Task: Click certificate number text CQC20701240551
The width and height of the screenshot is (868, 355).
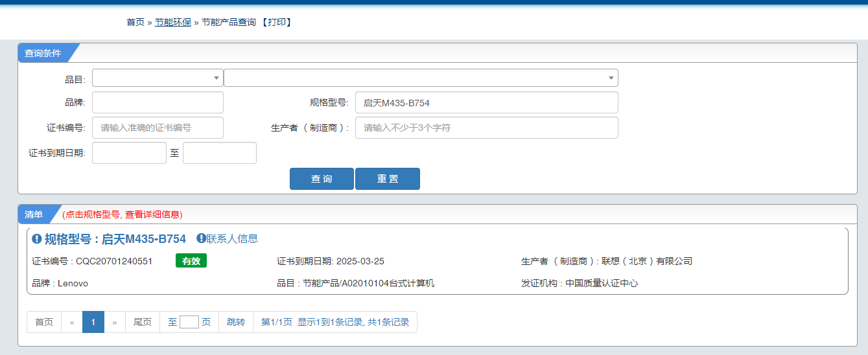Action: pyautogui.click(x=114, y=261)
